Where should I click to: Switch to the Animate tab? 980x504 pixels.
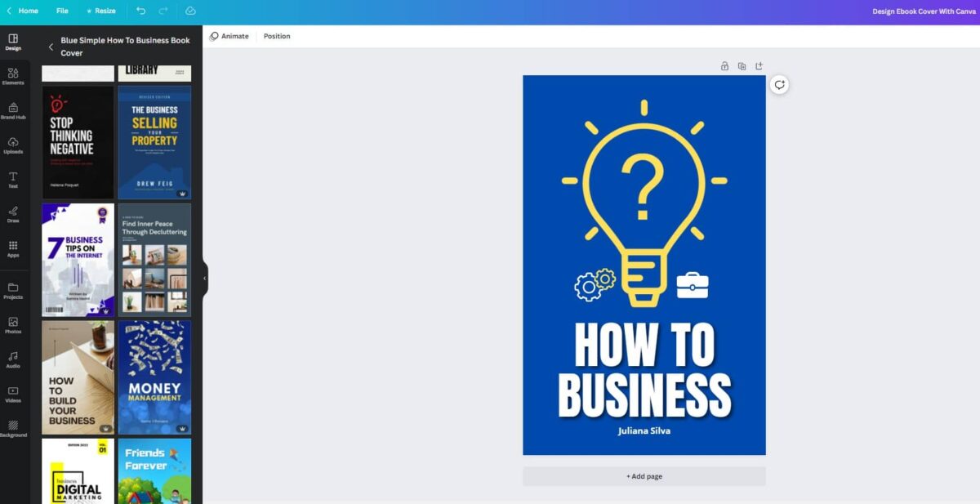coord(229,36)
